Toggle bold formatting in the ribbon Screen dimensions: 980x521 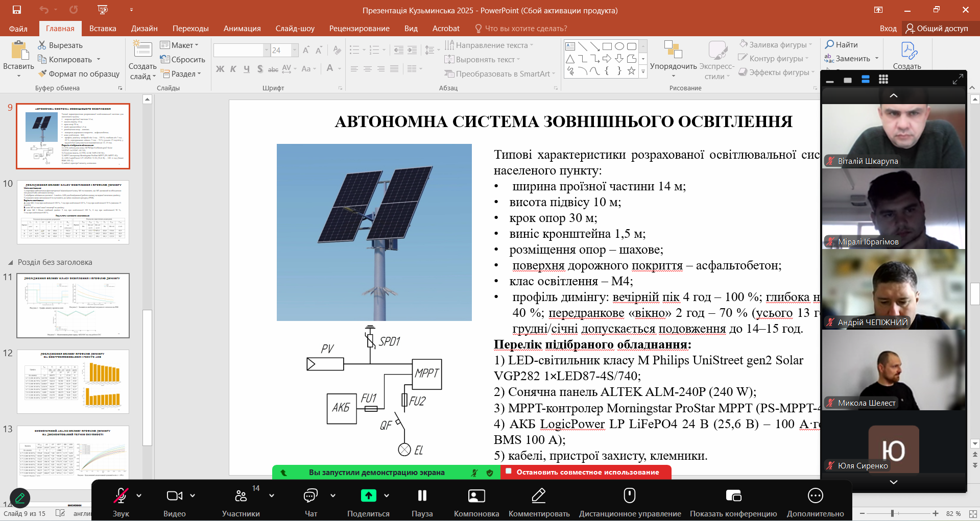(x=220, y=69)
